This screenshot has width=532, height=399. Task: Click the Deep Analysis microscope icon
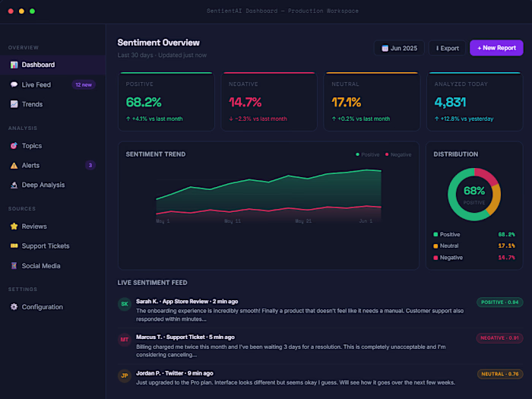[14, 185]
